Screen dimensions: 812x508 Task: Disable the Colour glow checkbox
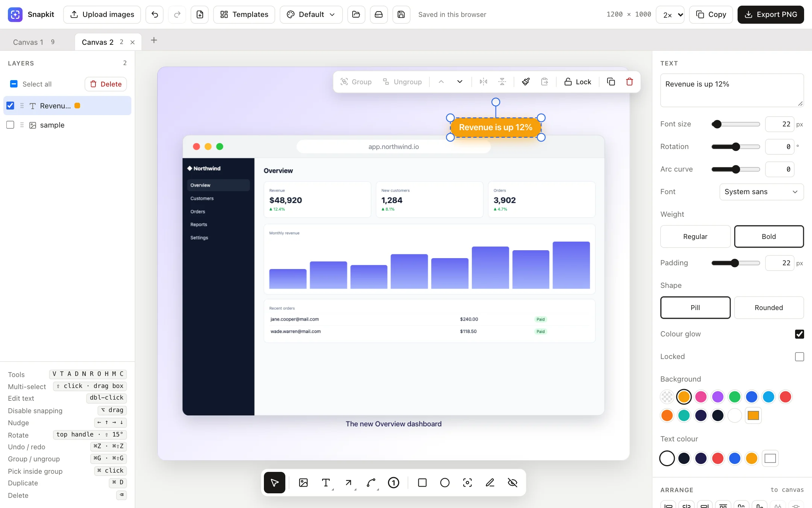click(x=800, y=334)
